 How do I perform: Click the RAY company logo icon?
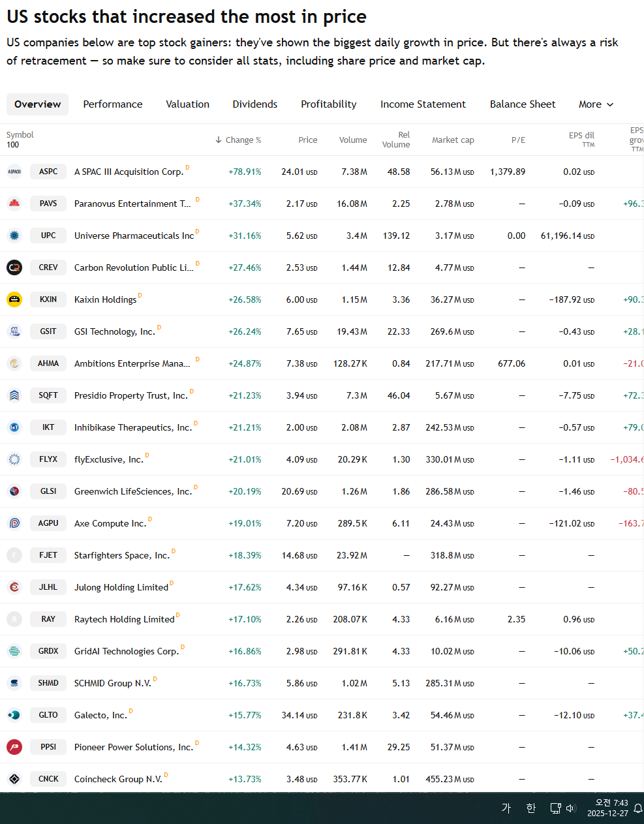(x=14, y=619)
